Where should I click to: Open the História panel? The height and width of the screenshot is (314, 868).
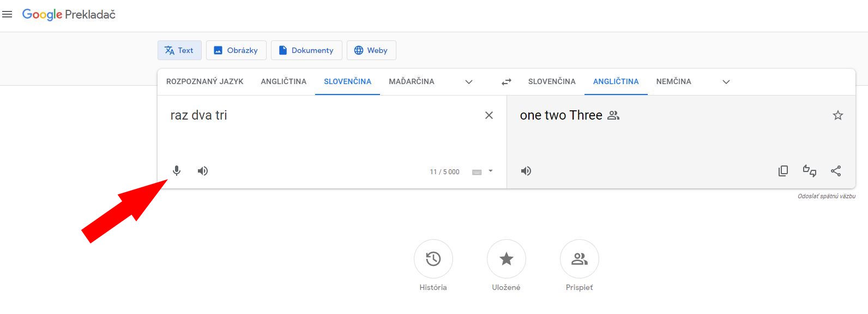[x=433, y=259]
